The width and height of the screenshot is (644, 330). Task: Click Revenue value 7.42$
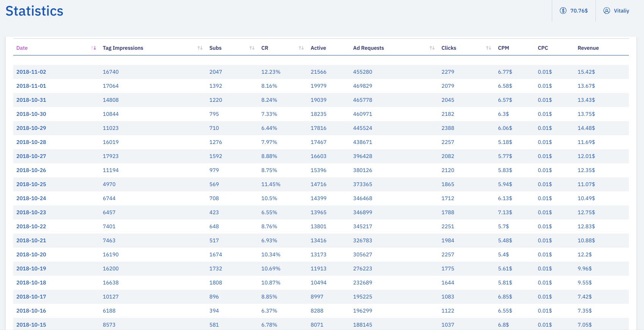click(x=585, y=297)
